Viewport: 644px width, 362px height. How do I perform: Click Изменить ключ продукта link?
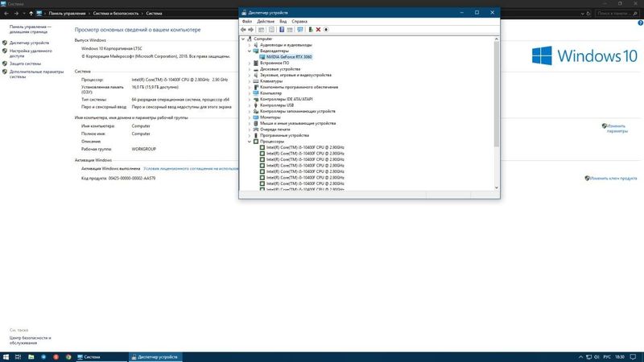coord(613,178)
